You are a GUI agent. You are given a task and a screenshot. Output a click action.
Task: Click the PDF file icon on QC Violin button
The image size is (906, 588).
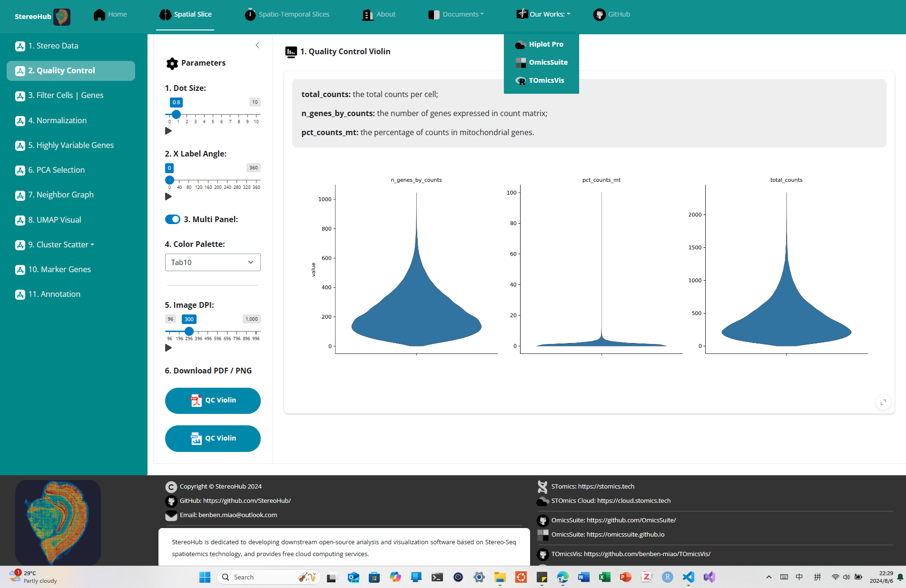coord(196,401)
